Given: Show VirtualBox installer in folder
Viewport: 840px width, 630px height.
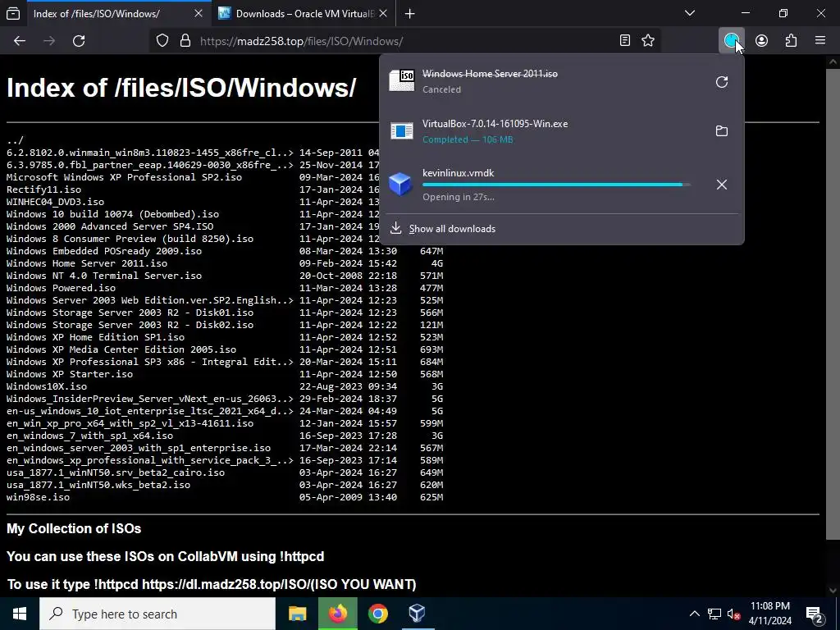Looking at the screenshot, I should [722, 130].
